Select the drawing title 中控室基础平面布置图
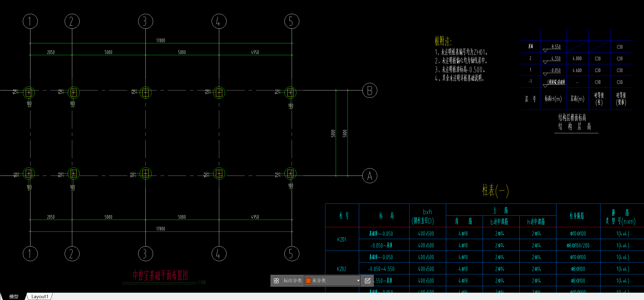The image size is (644, 300). (x=160, y=275)
